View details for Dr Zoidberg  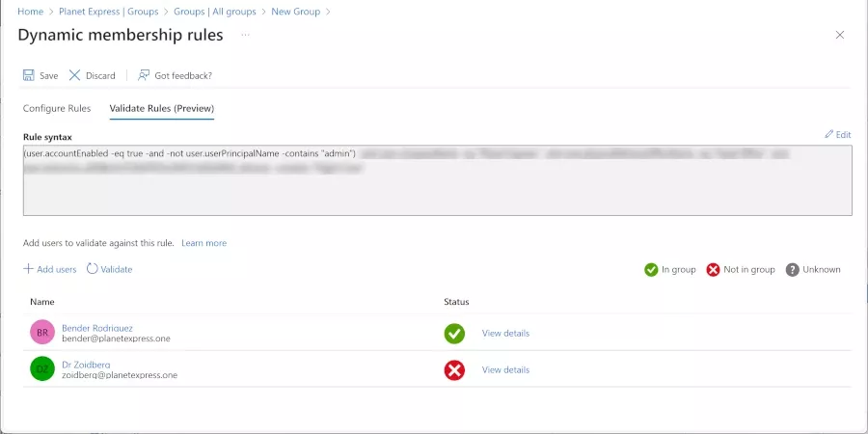505,370
